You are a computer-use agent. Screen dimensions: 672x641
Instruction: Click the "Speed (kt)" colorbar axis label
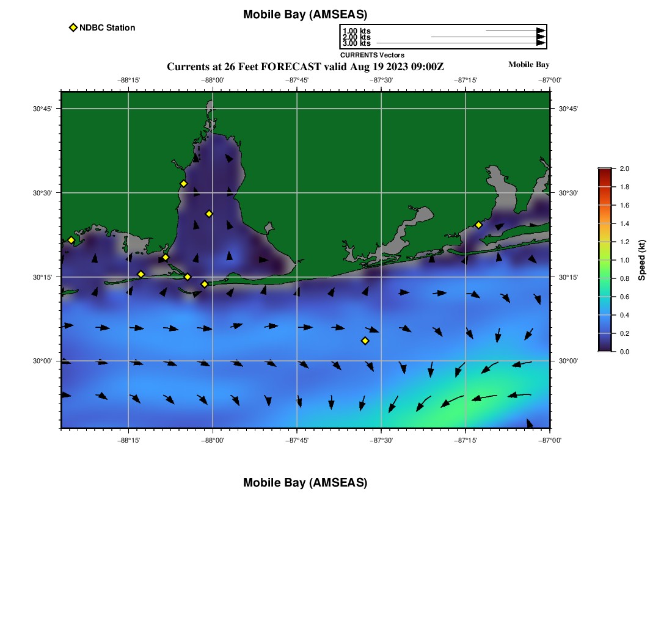pyautogui.click(x=641, y=260)
